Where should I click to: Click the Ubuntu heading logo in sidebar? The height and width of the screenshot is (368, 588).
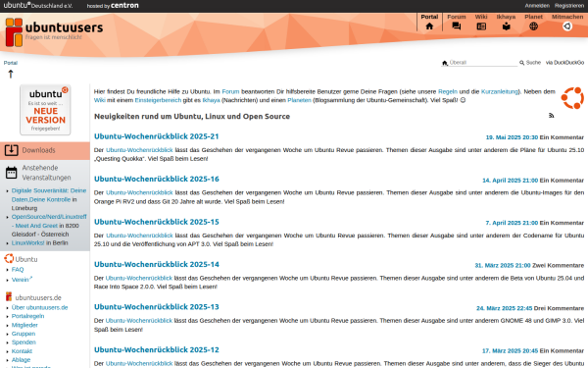9,258
